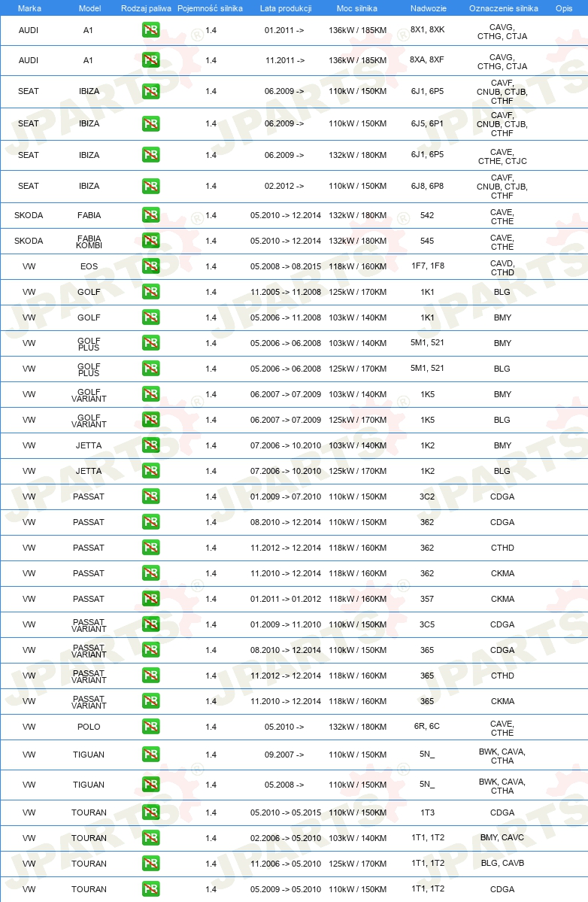This screenshot has height=902, width=588.
Task: Click the Marka column header
Action: pos(29,8)
